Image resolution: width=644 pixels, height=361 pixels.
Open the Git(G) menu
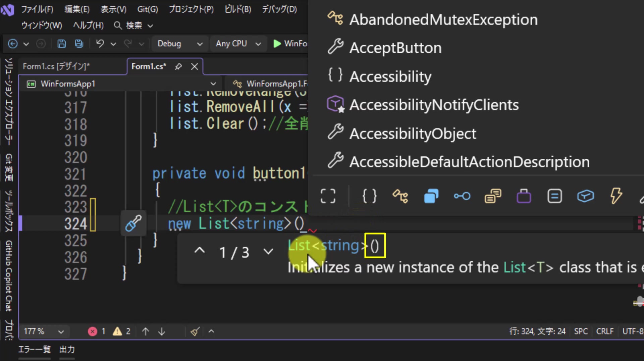point(148,9)
